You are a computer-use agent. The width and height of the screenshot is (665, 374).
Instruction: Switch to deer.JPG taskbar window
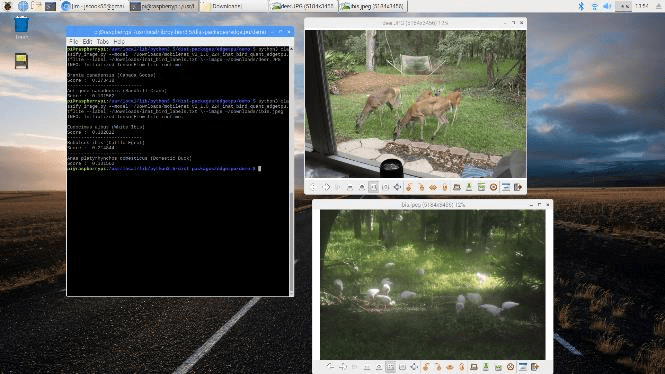(x=303, y=6)
